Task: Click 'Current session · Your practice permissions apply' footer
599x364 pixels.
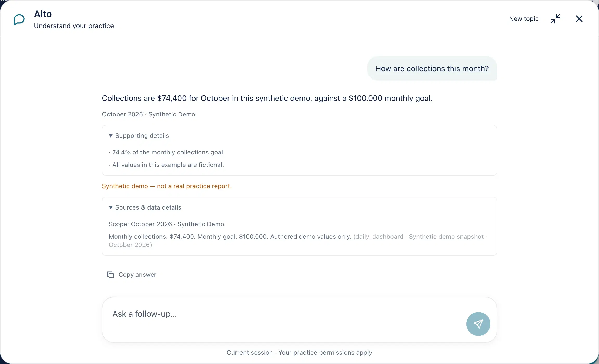Action: tap(299, 353)
